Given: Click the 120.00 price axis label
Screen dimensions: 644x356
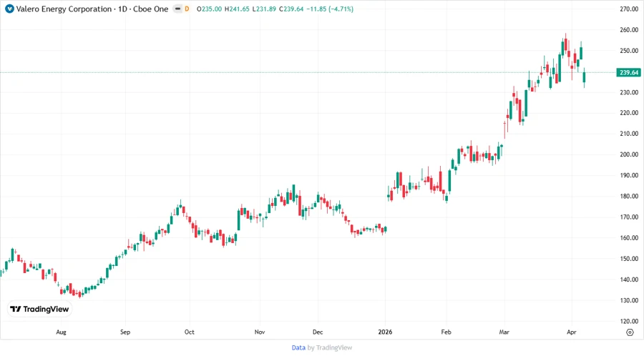Looking at the screenshot, I should pos(629,321).
